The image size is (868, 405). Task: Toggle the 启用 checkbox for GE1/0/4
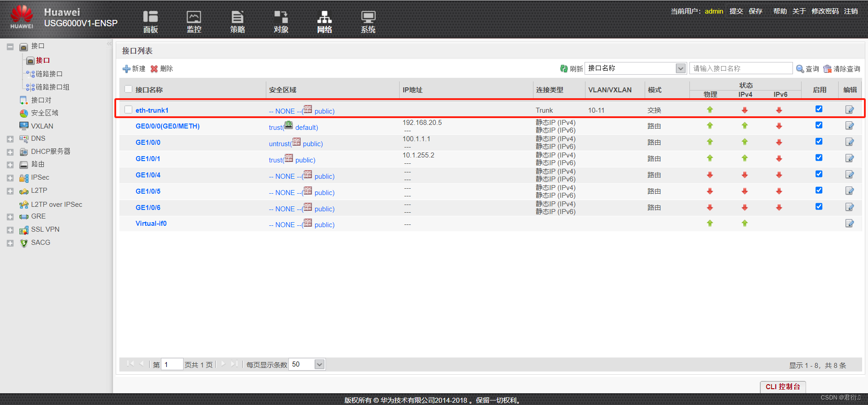coord(819,174)
